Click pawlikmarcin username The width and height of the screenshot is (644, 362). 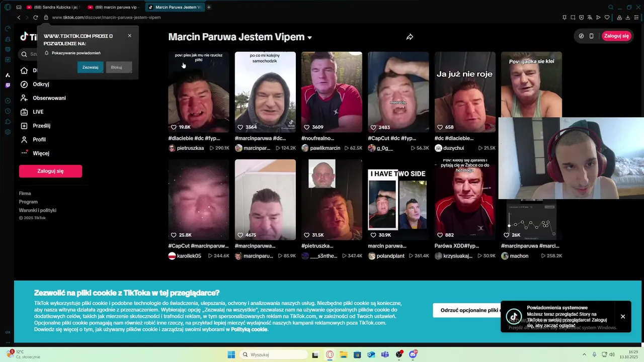(x=325, y=148)
